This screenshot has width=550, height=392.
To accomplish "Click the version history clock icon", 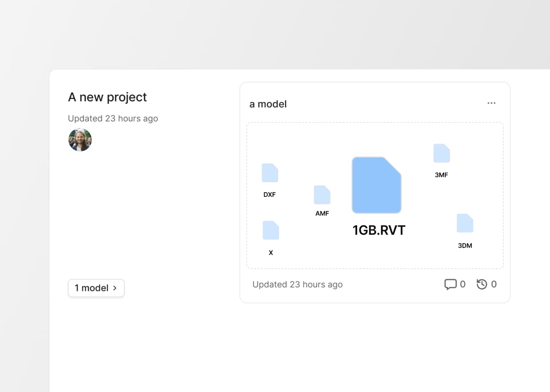I will [482, 284].
